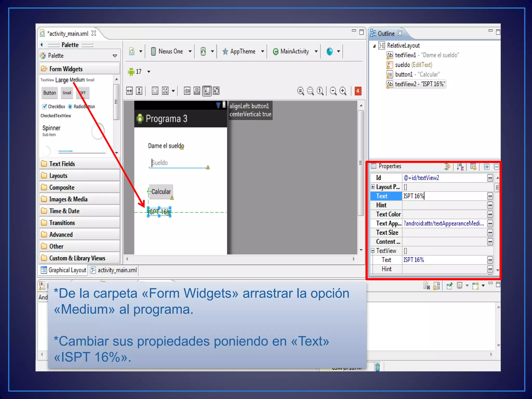Open the Transitions palette folder
The height and width of the screenshot is (399, 532).
tap(79, 223)
